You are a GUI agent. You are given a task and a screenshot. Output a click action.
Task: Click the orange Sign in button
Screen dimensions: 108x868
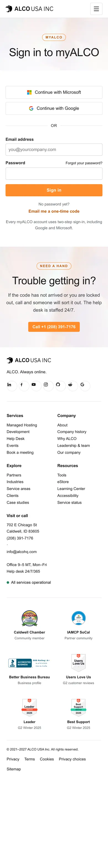[x=54, y=190]
